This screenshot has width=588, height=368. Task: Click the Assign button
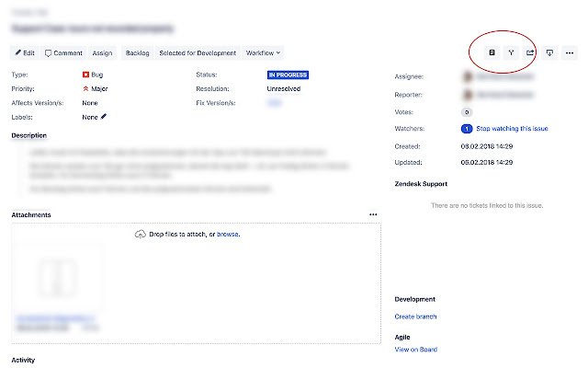point(102,53)
